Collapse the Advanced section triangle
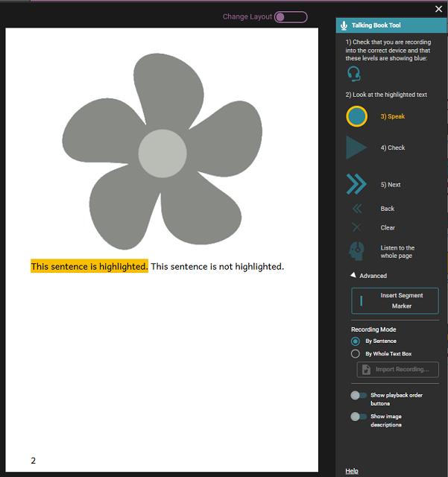The height and width of the screenshot is (477, 448). (353, 275)
